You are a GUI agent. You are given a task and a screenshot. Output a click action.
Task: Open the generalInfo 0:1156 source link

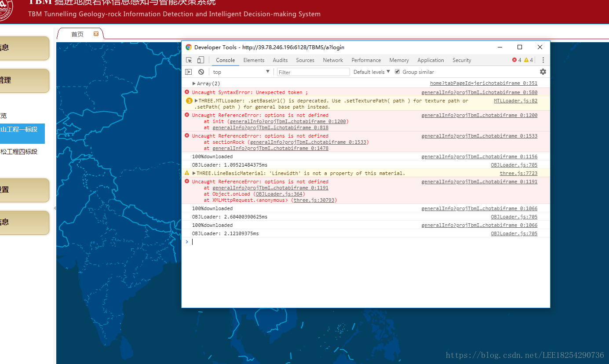tap(479, 157)
